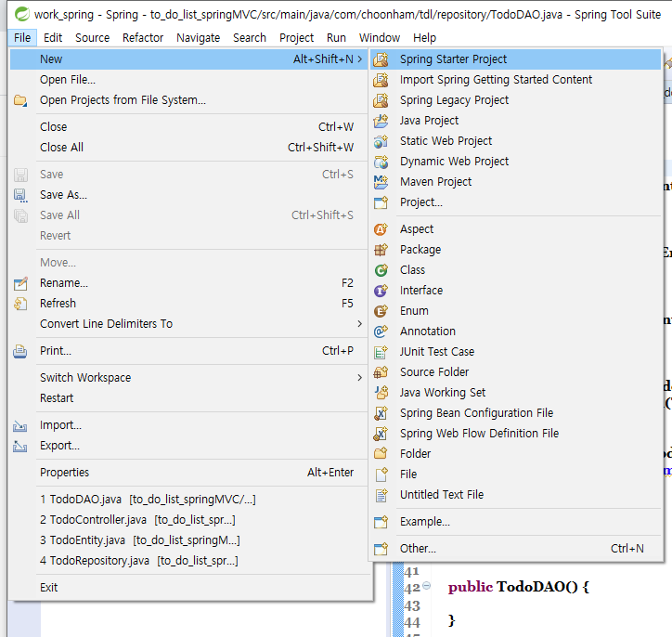Click the Open Projects from File System folder icon
This screenshot has height=637, width=672.
click(x=20, y=100)
